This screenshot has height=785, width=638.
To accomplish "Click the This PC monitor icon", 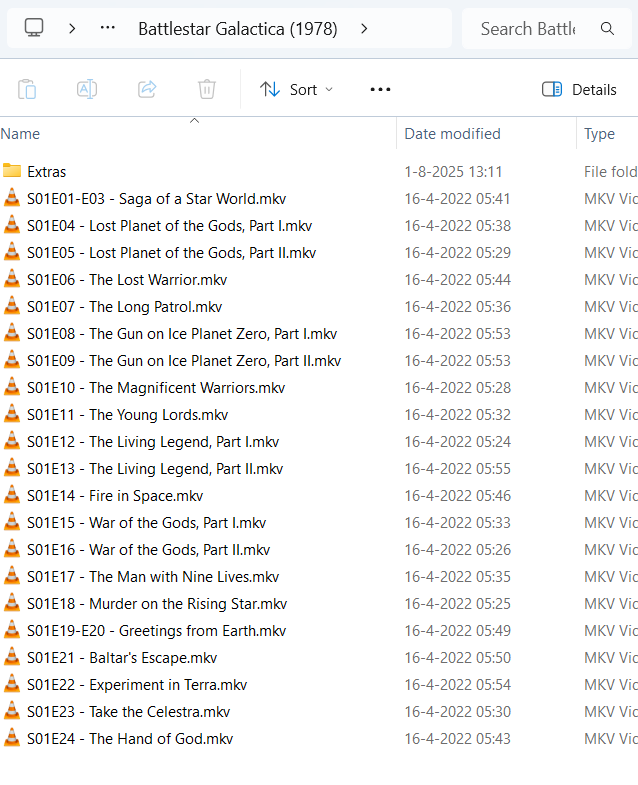I will coord(34,28).
